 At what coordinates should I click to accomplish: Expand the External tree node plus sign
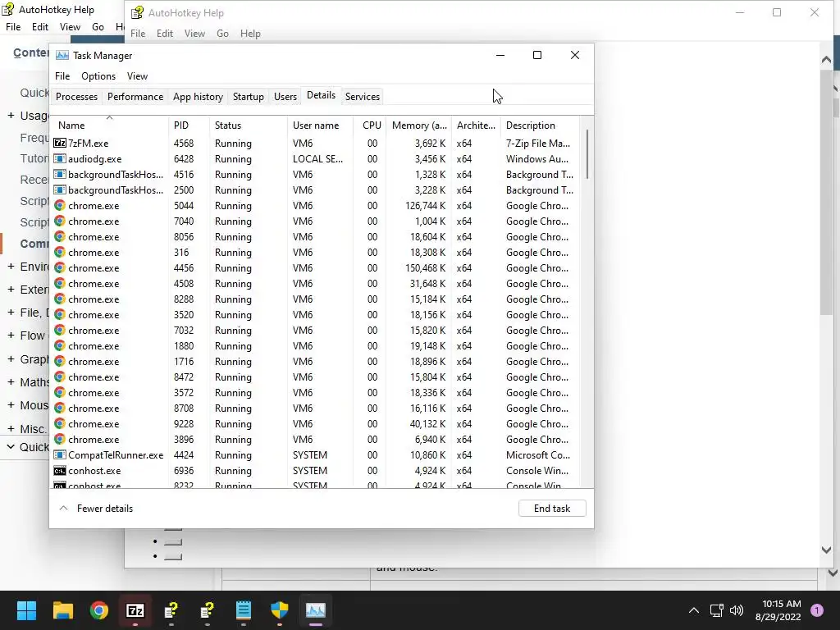click(11, 290)
